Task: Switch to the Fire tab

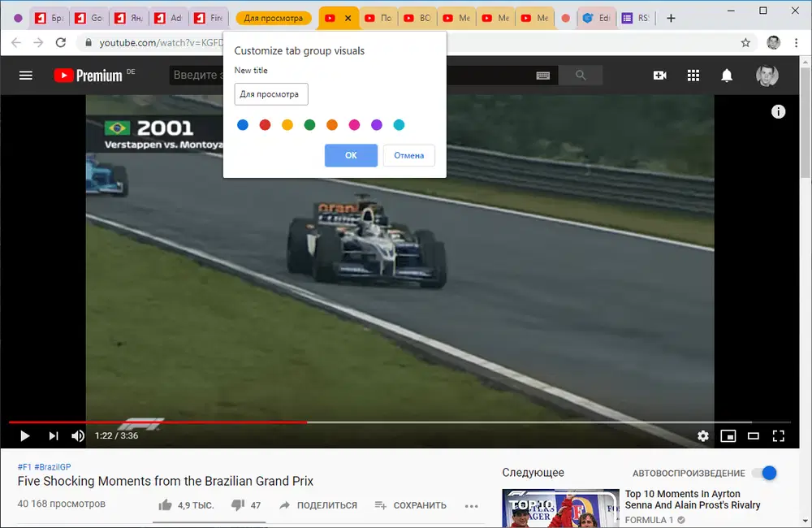Action: pos(209,18)
